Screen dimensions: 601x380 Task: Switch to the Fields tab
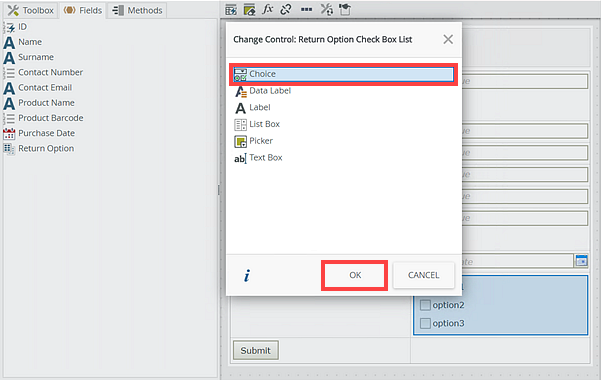coord(83,10)
